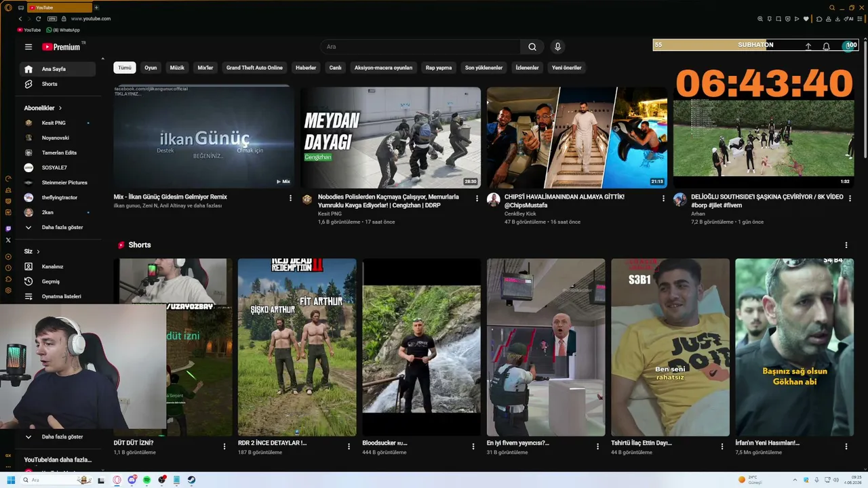Image resolution: width=868 pixels, height=488 pixels.
Task: Open the Ben seni rahatsız short
Action: click(670, 347)
